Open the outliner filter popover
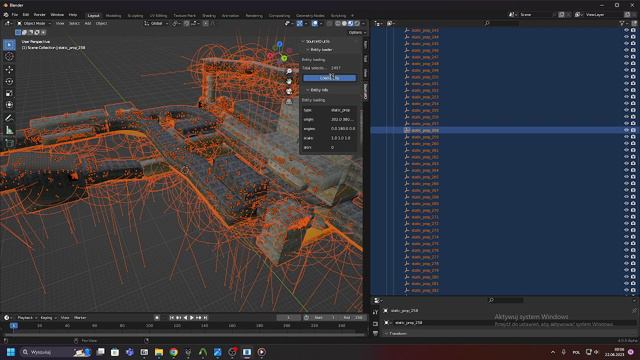This screenshot has width=640, height=360. click(x=623, y=23)
